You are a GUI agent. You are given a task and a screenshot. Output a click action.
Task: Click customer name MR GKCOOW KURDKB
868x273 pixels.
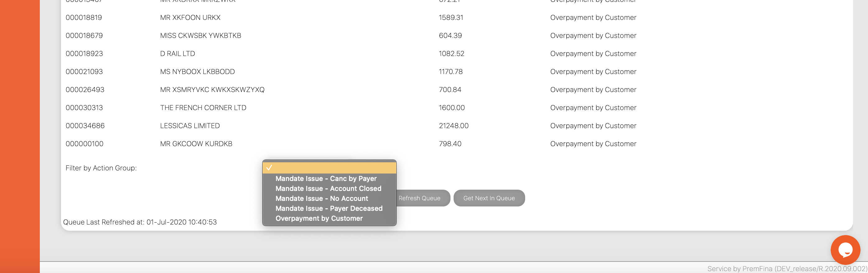(x=196, y=144)
